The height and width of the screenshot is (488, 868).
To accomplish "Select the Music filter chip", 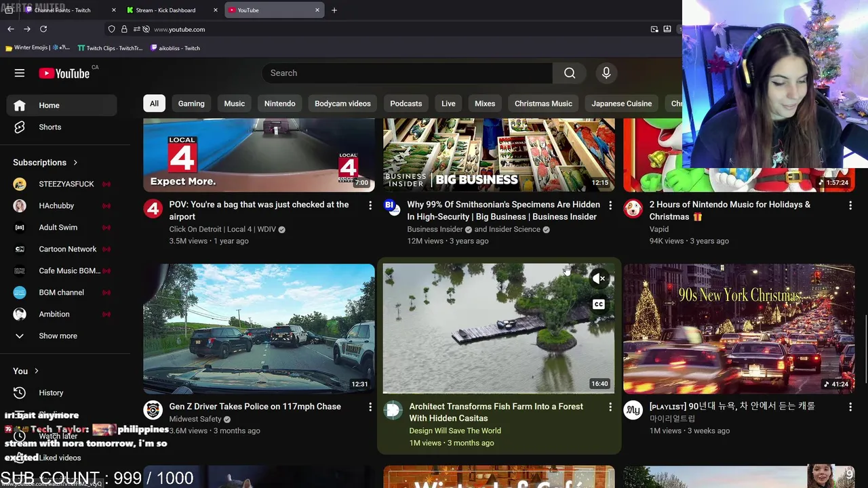I will [235, 104].
